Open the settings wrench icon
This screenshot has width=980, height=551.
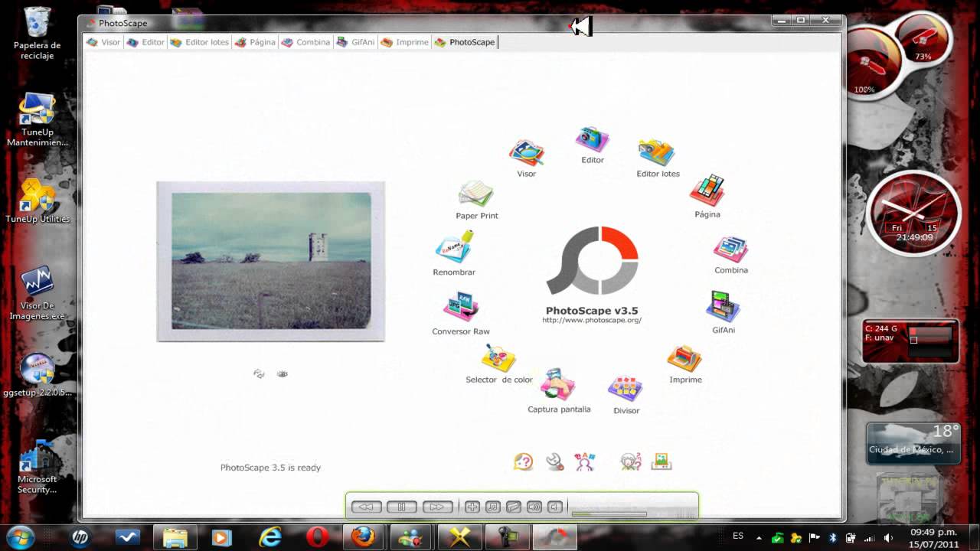[x=554, y=461]
